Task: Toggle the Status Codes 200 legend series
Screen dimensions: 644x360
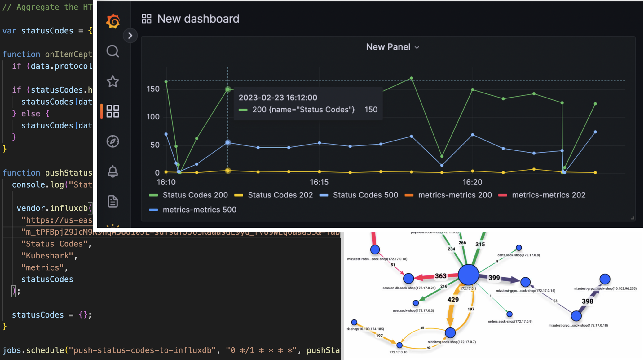Action: (195, 195)
